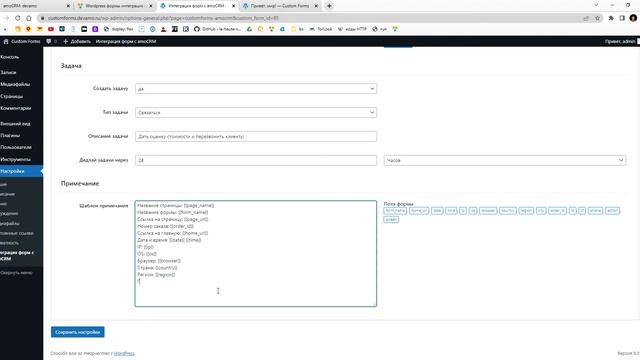Image resolution: width=640 pixels, height=360 pixels.
Task: Insert 'os' form field tag
Action: (473, 211)
